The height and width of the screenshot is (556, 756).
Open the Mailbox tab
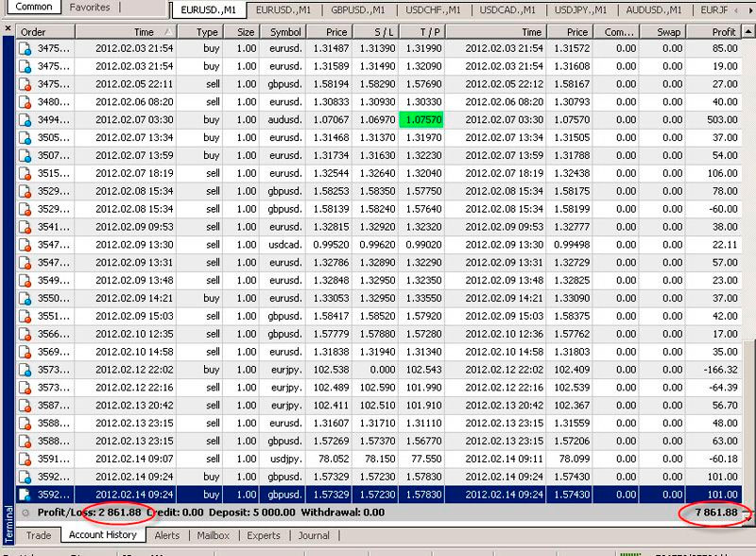[214, 535]
